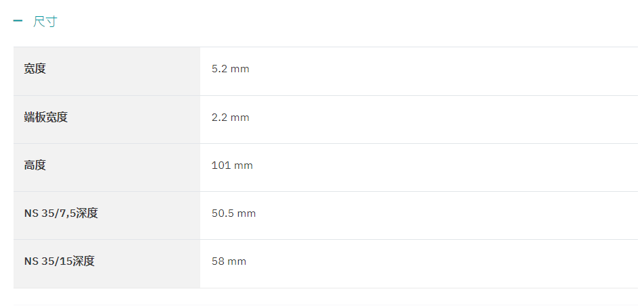Click the 101 mm height value

(232, 165)
